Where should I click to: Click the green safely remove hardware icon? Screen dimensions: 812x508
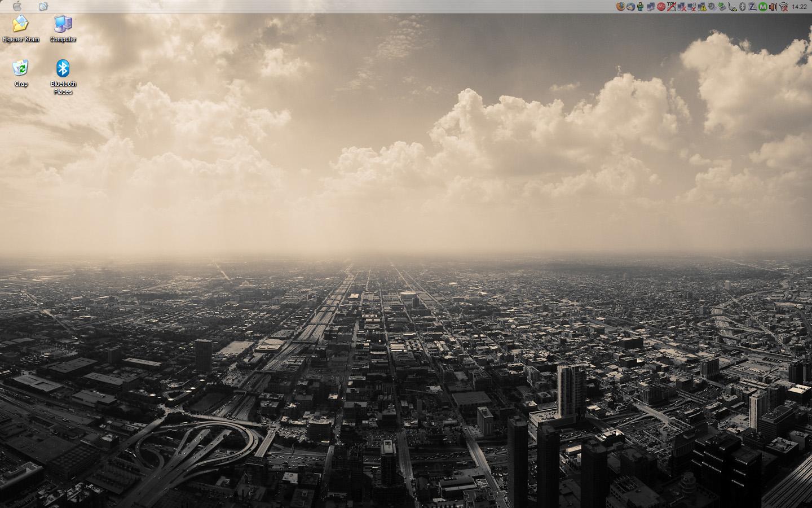(722, 7)
